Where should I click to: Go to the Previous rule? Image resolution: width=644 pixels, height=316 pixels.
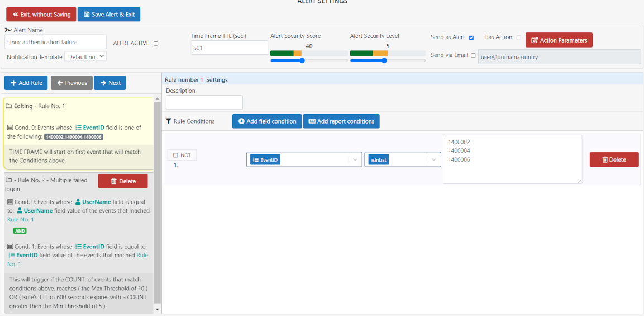point(72,83)
